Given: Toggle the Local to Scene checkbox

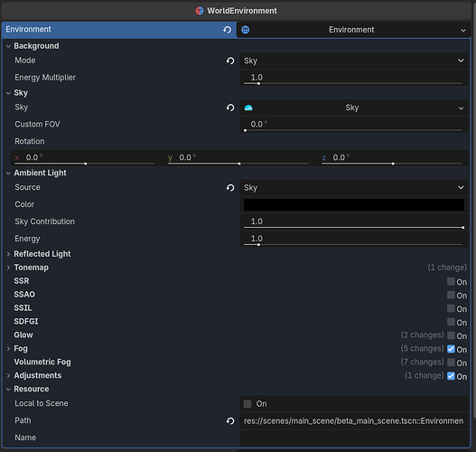Looking at the screenshot, I should click(247, 404).
